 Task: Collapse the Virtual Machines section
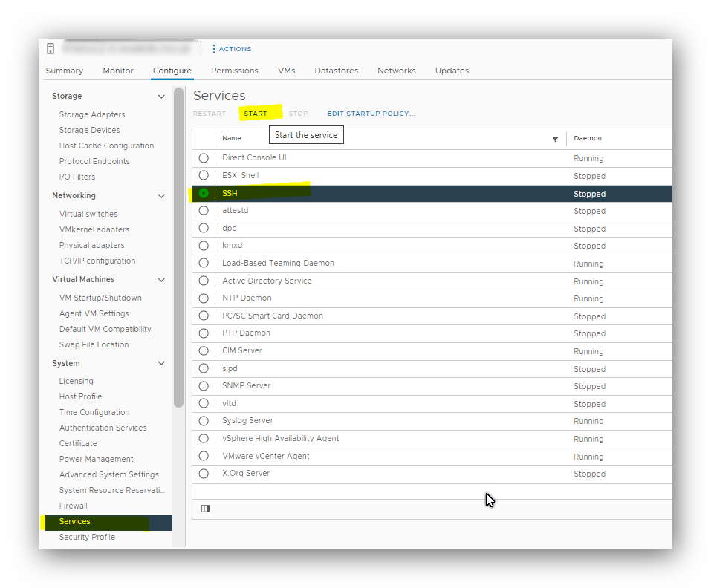161,279
